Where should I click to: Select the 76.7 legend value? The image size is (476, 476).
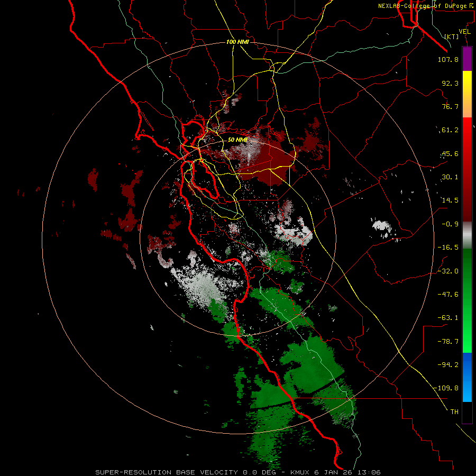click(x=450, y=106)
